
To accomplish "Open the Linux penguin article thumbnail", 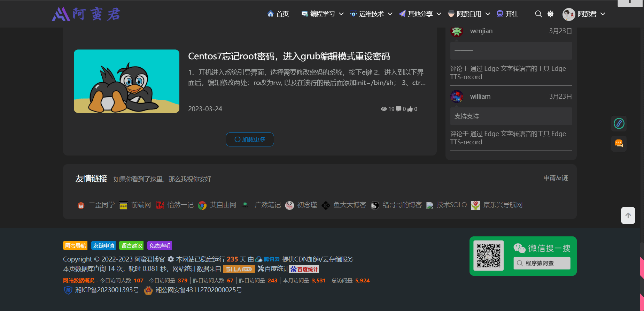I will [x=126, y=81].
